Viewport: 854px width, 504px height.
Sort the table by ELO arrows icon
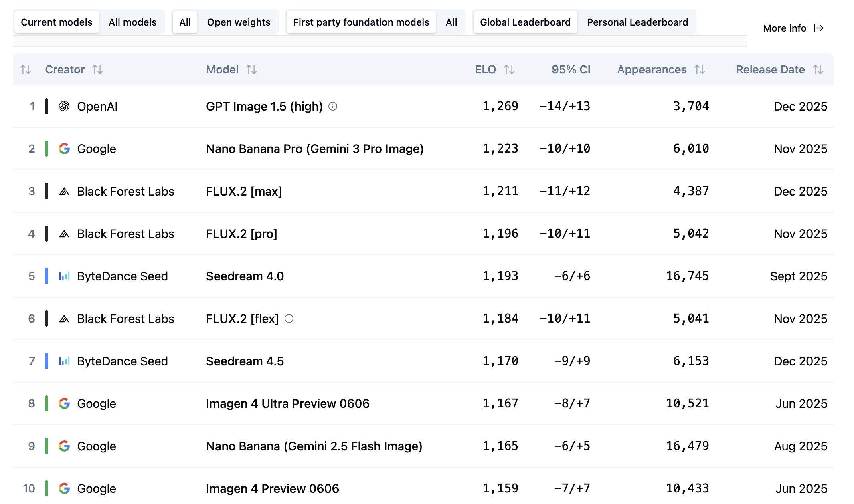(x=509, y=69)
